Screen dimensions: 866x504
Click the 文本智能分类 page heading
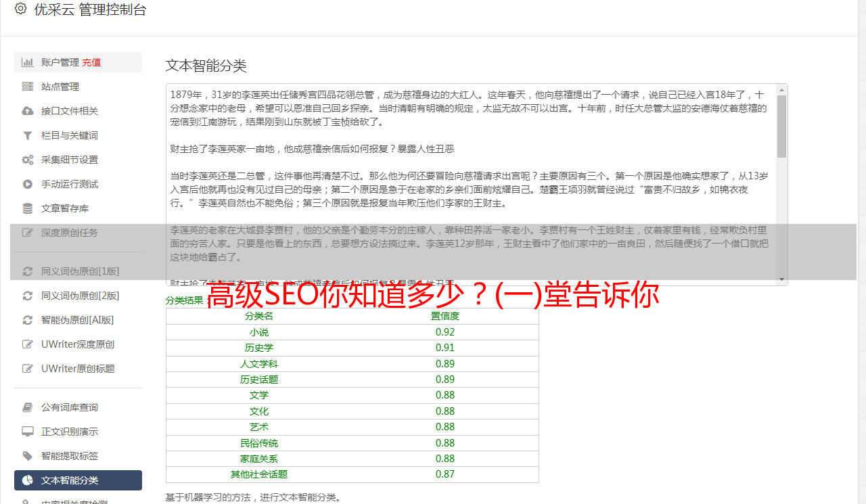coord(206,66)
